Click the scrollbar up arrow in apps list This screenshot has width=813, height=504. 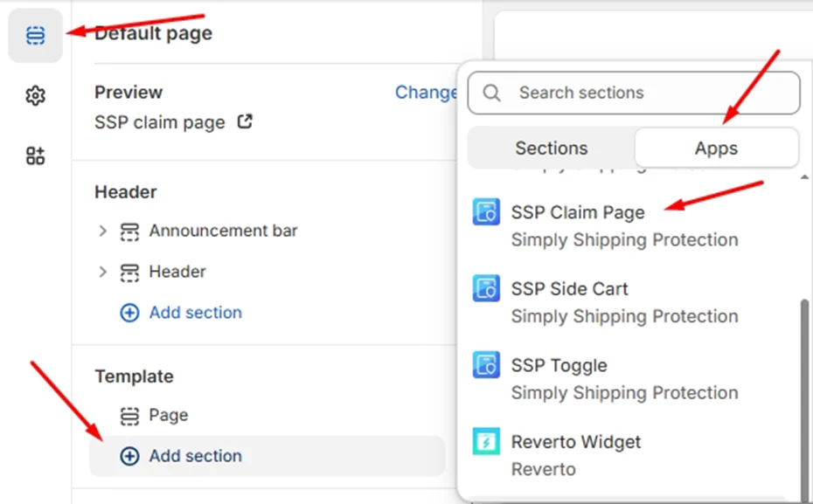805,177
